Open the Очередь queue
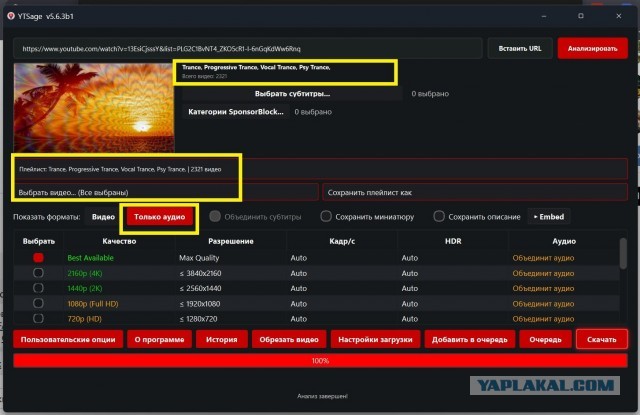This screenshot has height=415, width=640. 545,340
